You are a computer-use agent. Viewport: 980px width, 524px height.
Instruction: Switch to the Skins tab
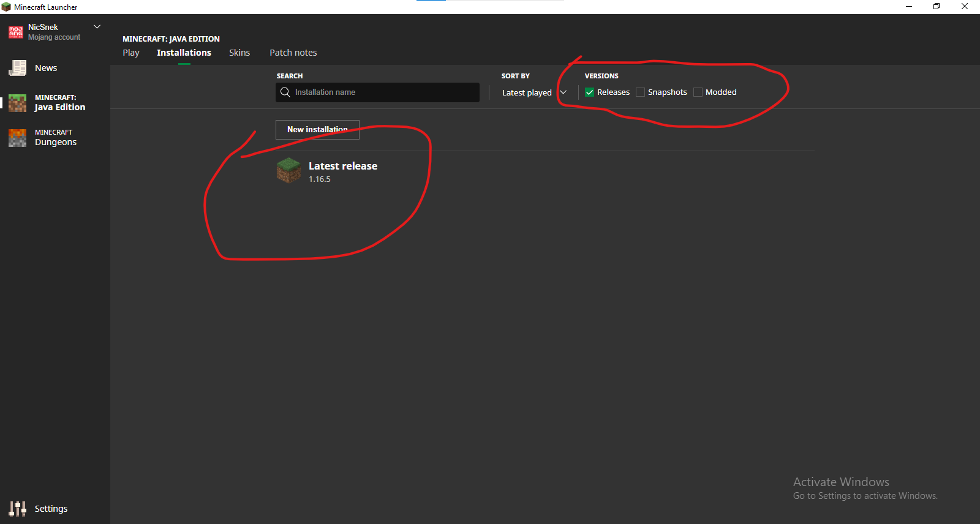click(239, 53)
